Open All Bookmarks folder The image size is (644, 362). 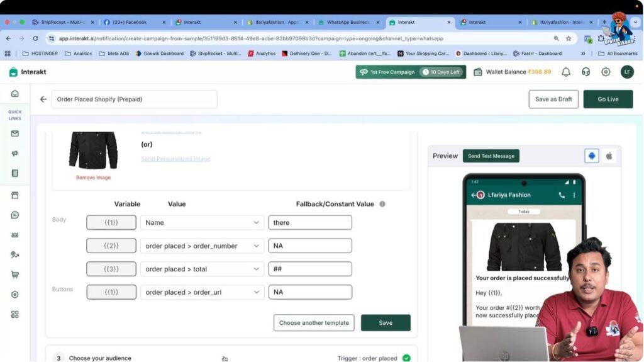coord(618,54)
